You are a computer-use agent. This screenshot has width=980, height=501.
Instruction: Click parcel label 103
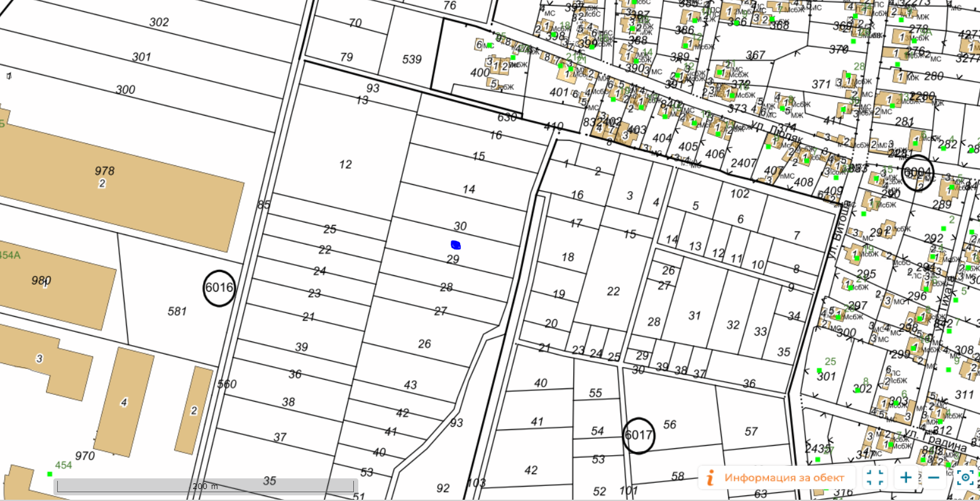coord(476,483)
